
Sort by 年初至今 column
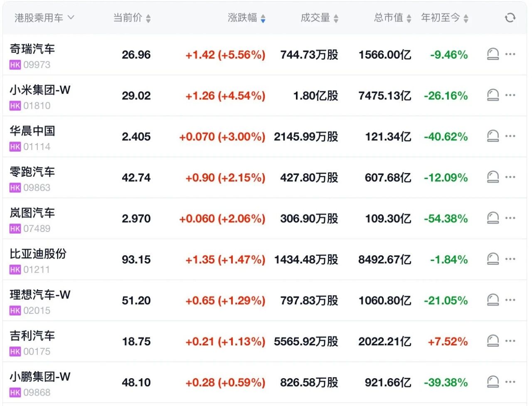point(445,18)
